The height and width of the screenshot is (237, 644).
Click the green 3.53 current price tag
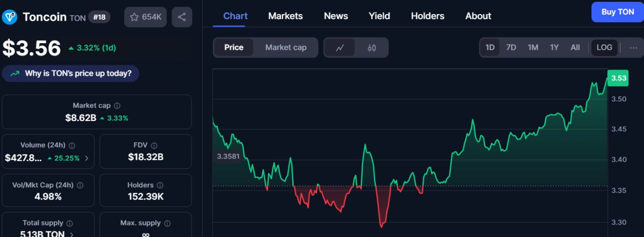click(x=619, y=78)
